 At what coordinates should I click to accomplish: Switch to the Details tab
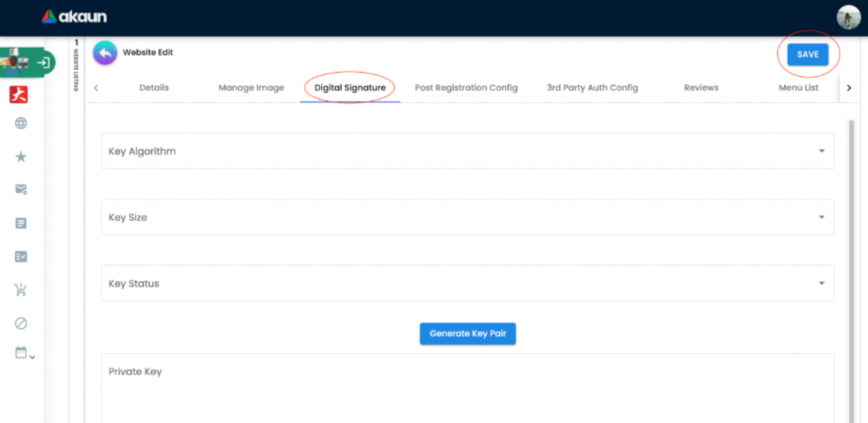(154, 88)
